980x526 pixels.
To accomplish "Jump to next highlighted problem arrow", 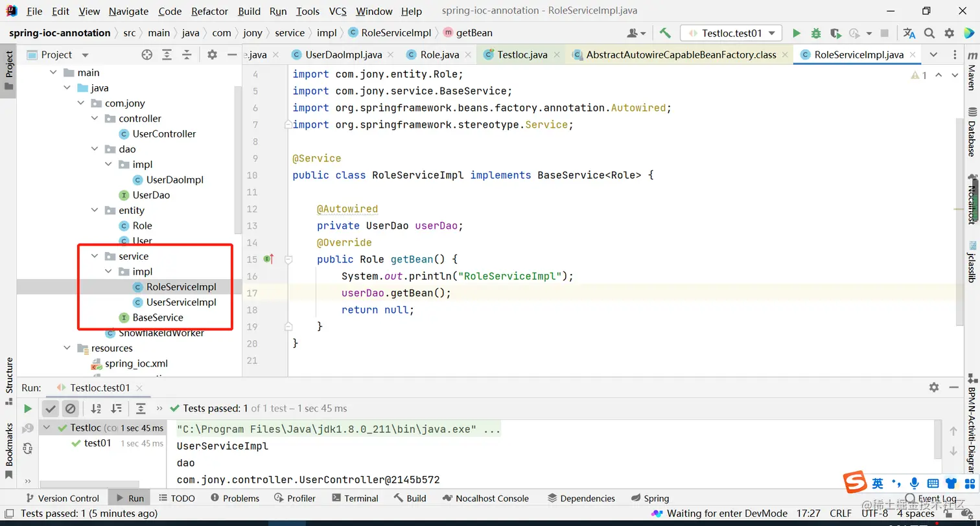I will [x=955, y=76].
